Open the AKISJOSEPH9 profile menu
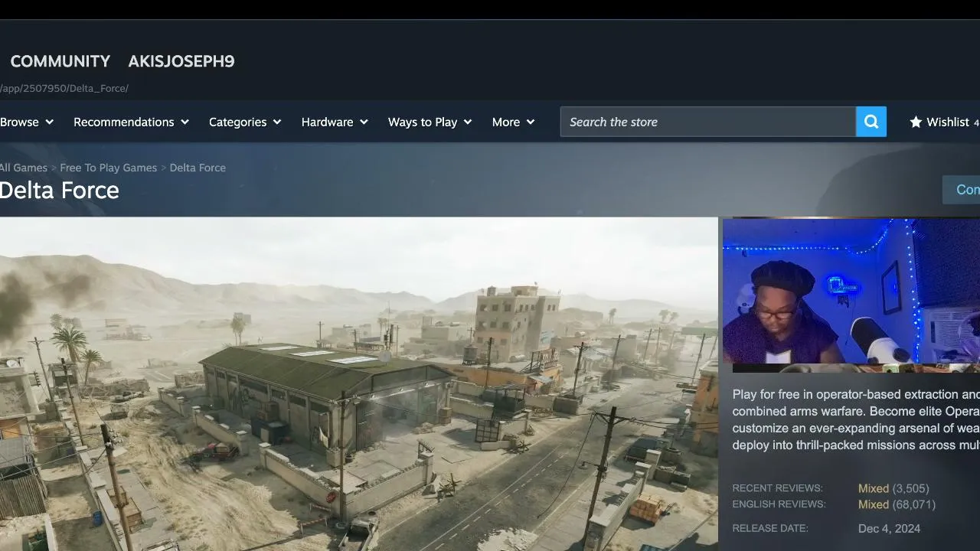Screen dimensions: 980x551 [181, 61]
